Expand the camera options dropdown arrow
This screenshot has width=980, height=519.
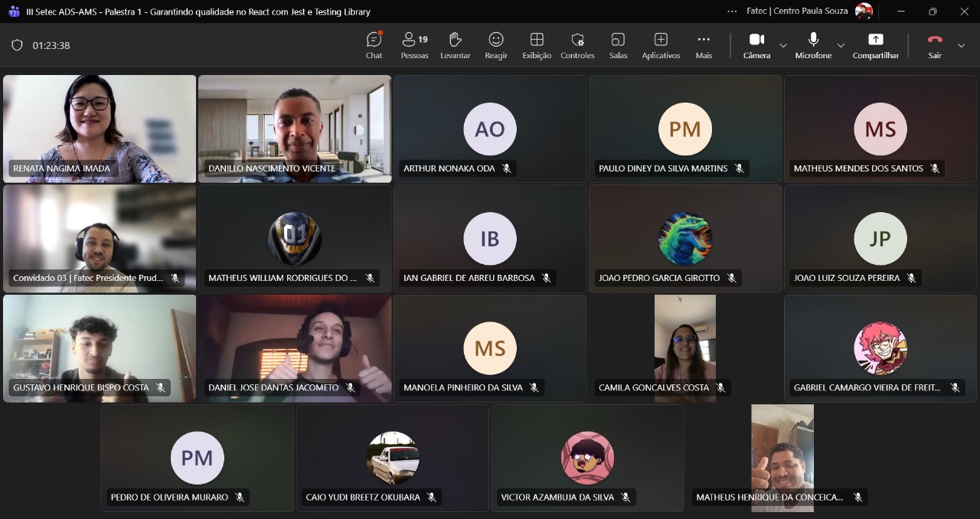783,46
